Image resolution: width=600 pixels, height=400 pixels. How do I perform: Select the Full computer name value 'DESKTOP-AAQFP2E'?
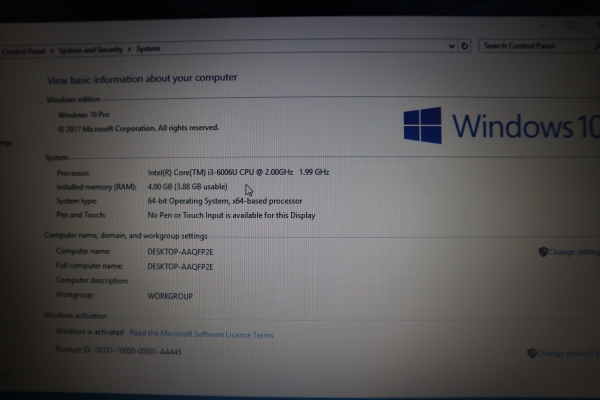pyautogui.click(x=180, y=267)
